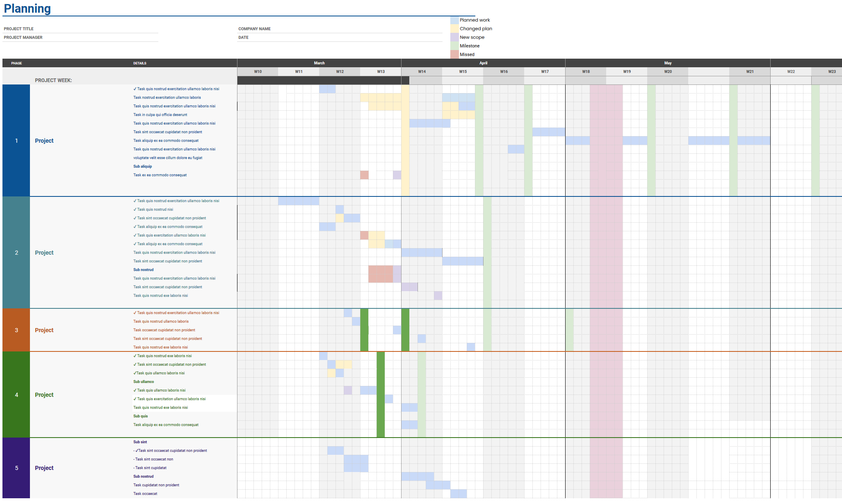Viewport: 842px width, 504px height.
Task: Collapse the Sub quis group in Phase 4
Action: [x=140, y=416]
